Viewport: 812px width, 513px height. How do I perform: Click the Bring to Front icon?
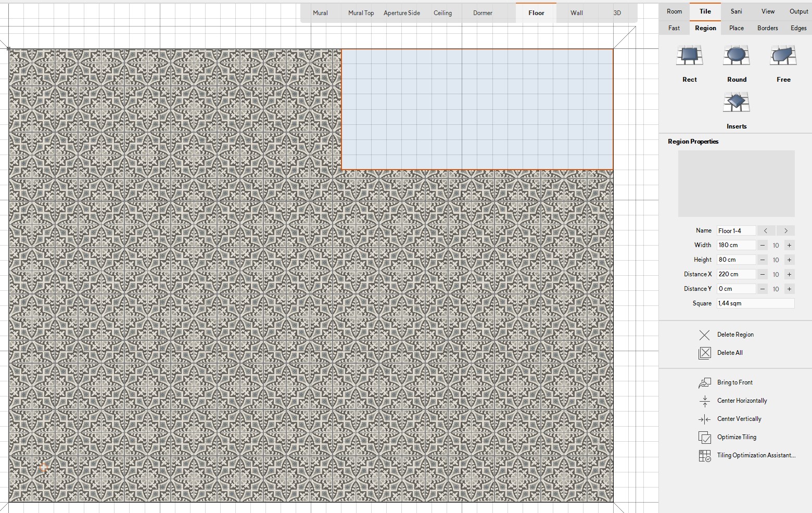pyautogui.click(x=705, y=382)
